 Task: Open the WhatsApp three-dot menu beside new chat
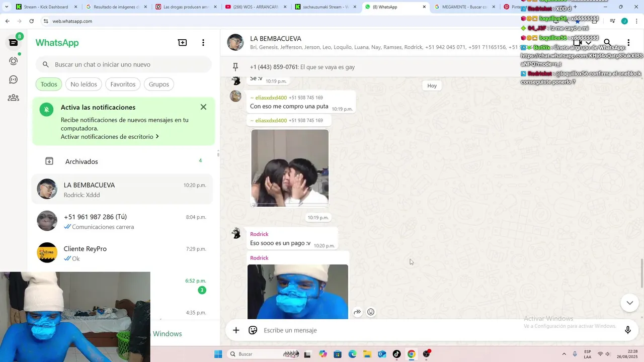click(203, 43)
